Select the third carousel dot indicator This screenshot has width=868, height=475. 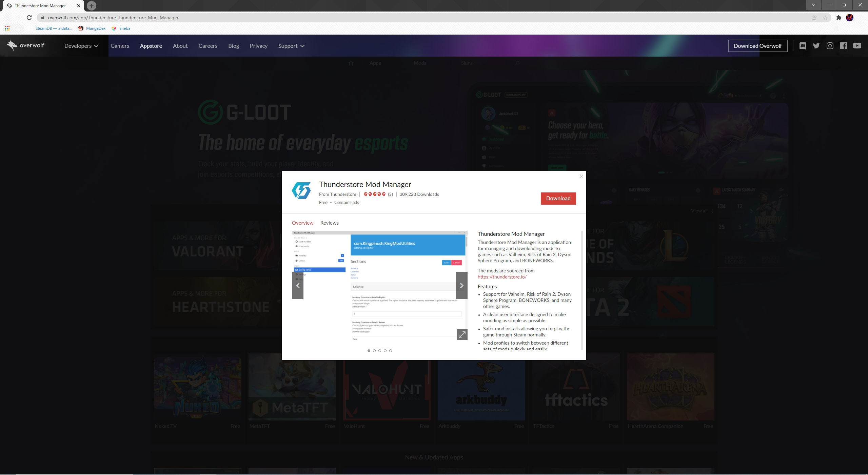coord(380,351)
